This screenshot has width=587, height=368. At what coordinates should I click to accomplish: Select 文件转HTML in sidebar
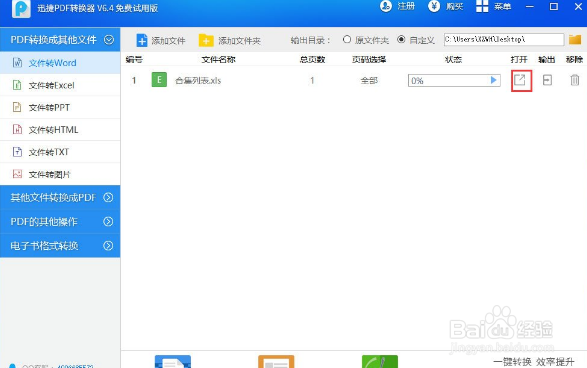[x=60, y=130]
